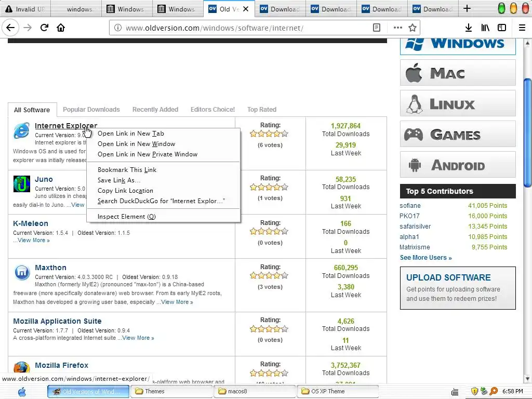The width and height of the screenshot is (532, 399).
Task: Open the hamburger application menu
Action: click(x=522, y=28)
